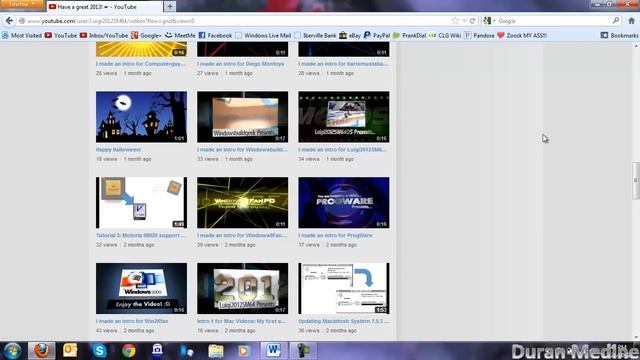Open the Bookmarks menu button
640x360 pixels.
619,36
